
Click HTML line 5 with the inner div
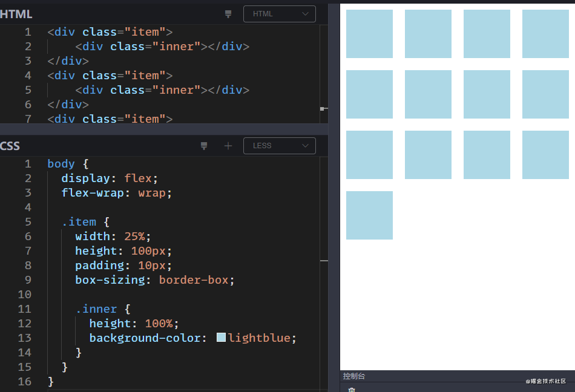point(162,90)
